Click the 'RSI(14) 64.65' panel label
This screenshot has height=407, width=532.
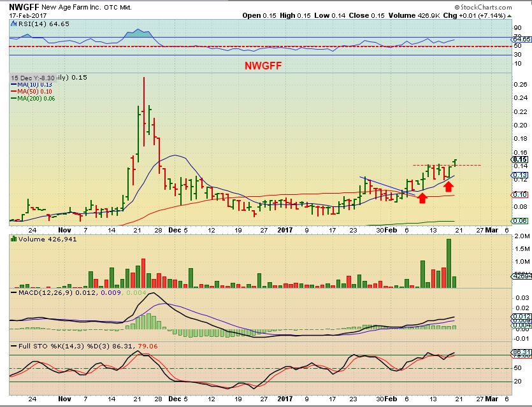point(44,24)
